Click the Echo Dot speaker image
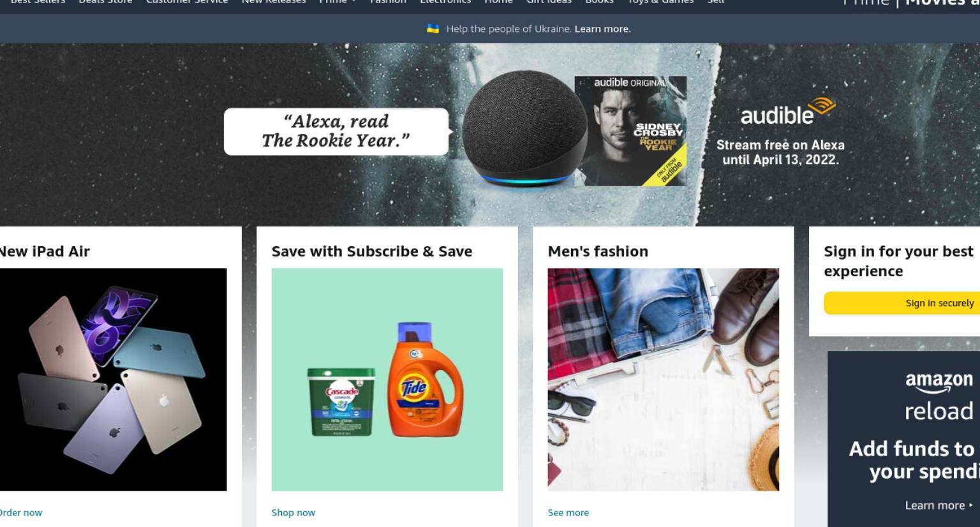The width and height of the screenshot is (980, 527). [523, 128]
